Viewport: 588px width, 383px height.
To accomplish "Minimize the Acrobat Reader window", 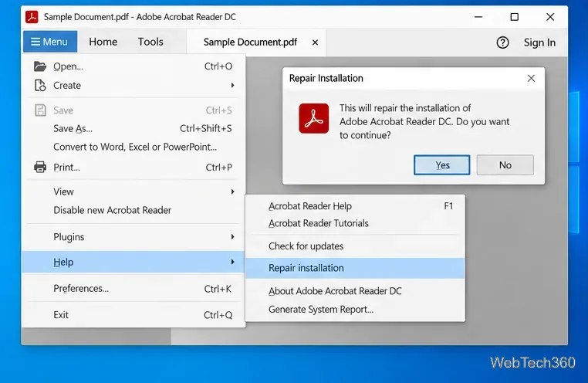I will pos(478,17).
